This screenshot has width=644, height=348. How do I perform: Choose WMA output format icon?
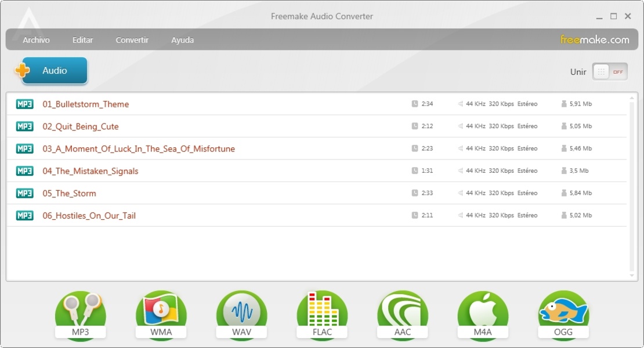click(x=161, y=316)
